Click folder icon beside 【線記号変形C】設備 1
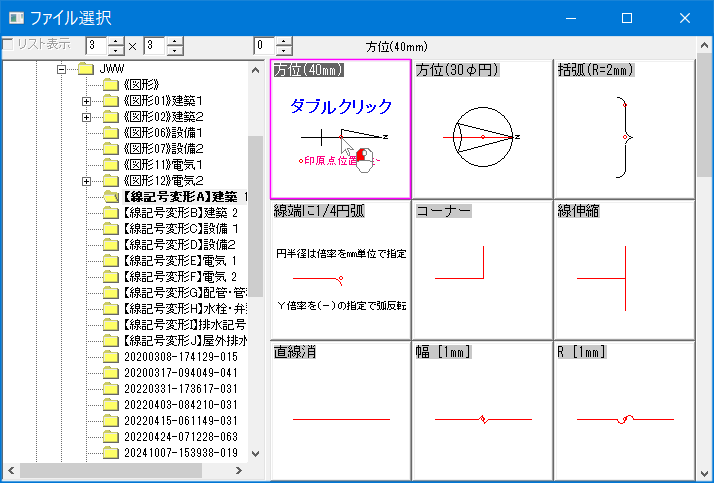 (x=111, y=229)
